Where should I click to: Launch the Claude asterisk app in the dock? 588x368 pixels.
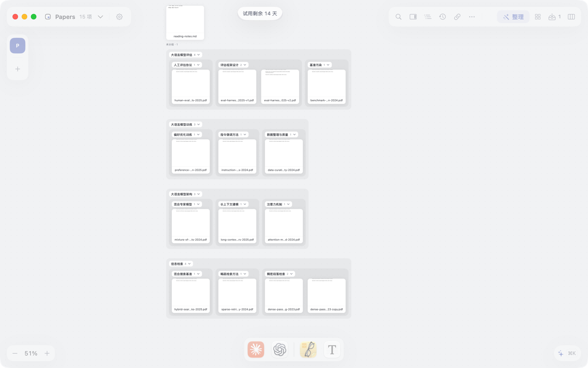click(256, 350)
